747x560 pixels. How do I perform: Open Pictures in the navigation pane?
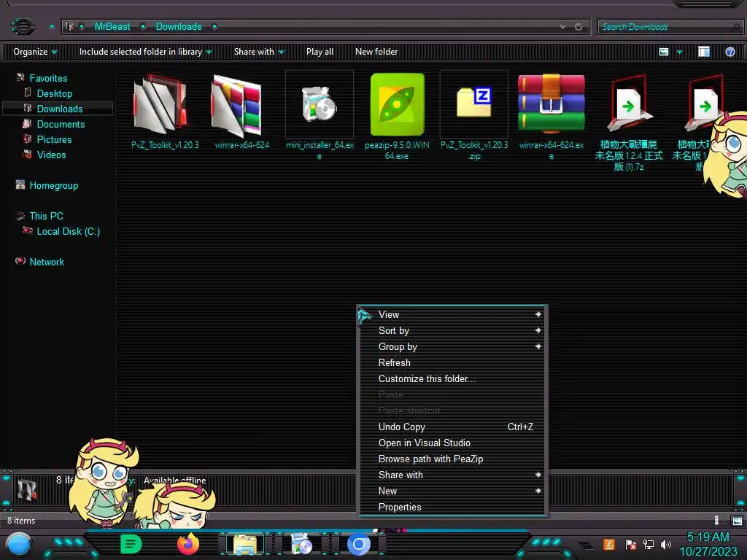coord(54,139)
